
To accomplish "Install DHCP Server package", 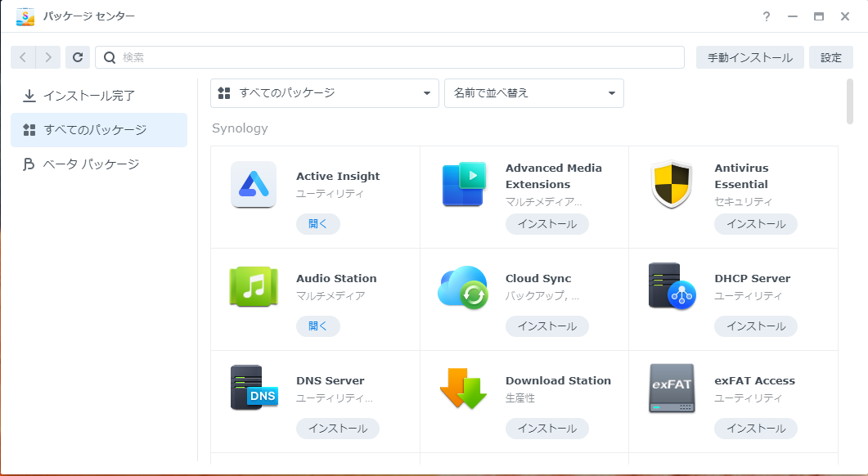I will coord(756,326).
